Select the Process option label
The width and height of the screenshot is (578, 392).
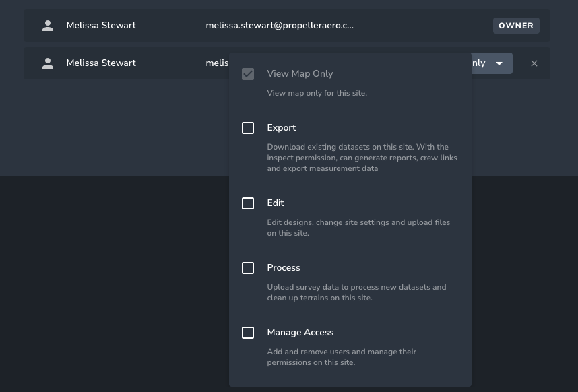pos(284,268)
